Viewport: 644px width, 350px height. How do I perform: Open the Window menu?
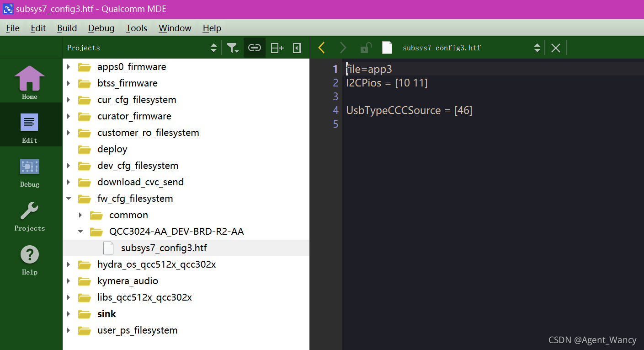[175, 28]
